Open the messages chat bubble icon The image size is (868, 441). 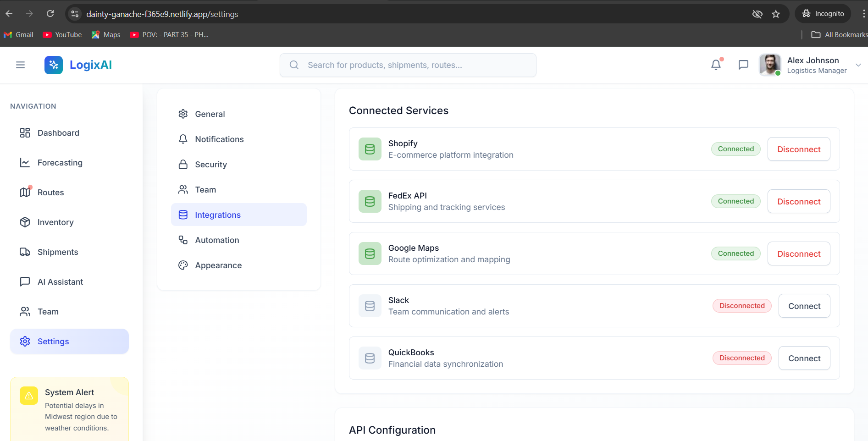pos(743,65)
